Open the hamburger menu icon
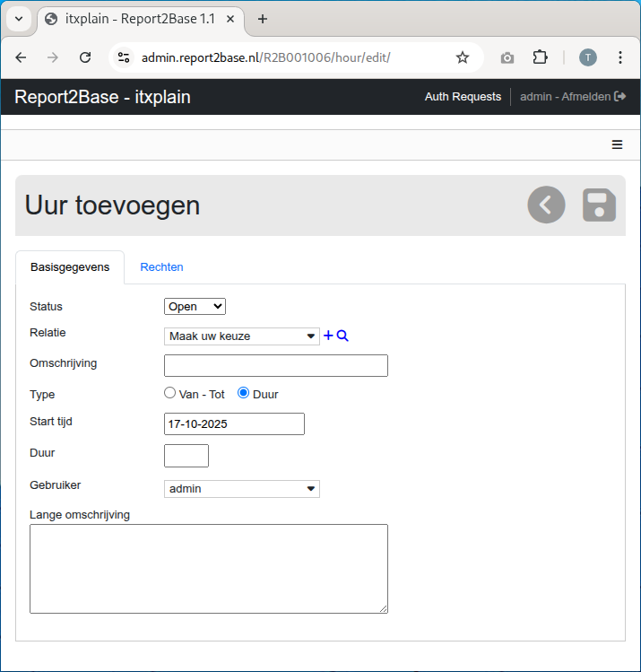The height and width of the screenshot is (672, 641). (617, 145)
